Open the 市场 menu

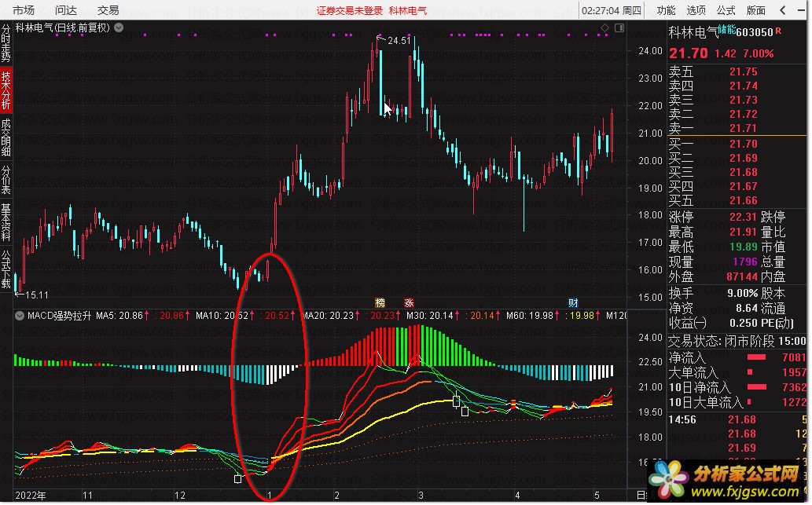[24, 10]
